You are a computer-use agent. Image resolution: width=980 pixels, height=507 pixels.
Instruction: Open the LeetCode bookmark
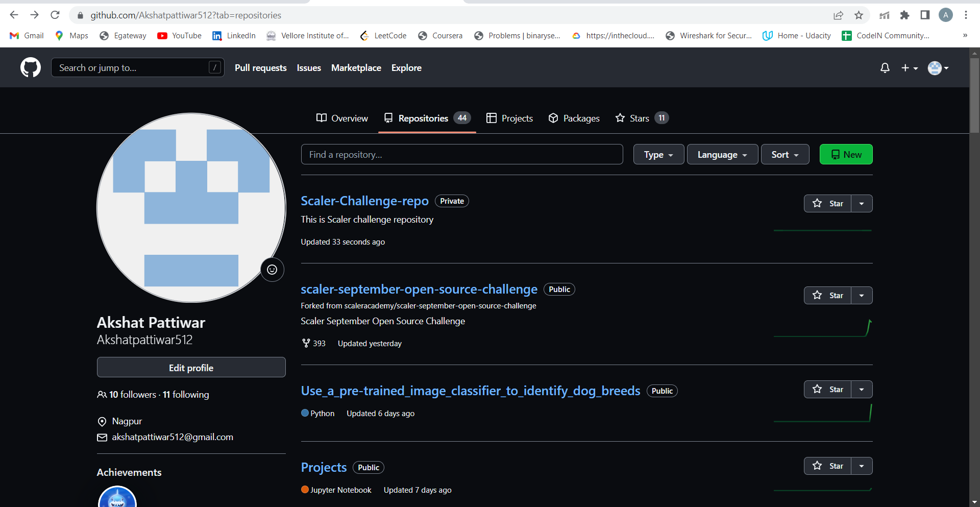383,36
